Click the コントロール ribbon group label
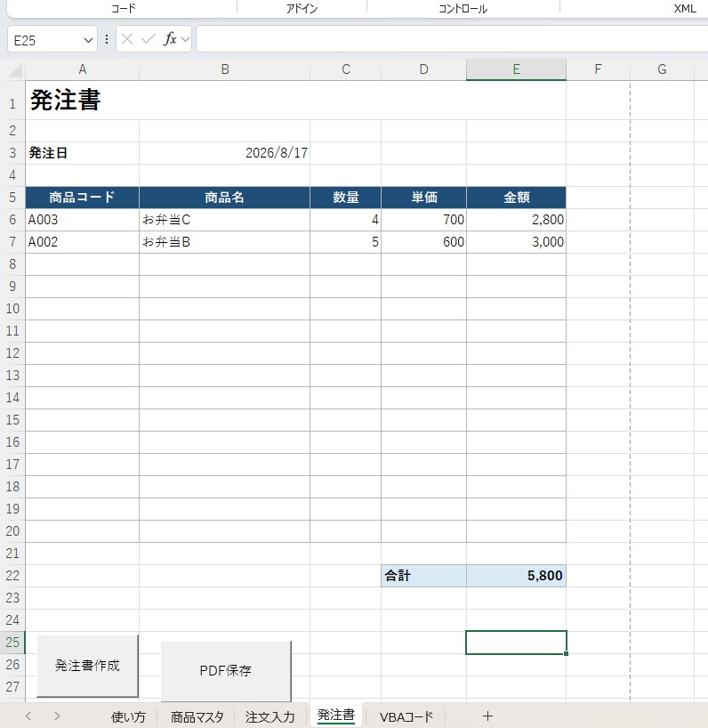 (463, 8)
